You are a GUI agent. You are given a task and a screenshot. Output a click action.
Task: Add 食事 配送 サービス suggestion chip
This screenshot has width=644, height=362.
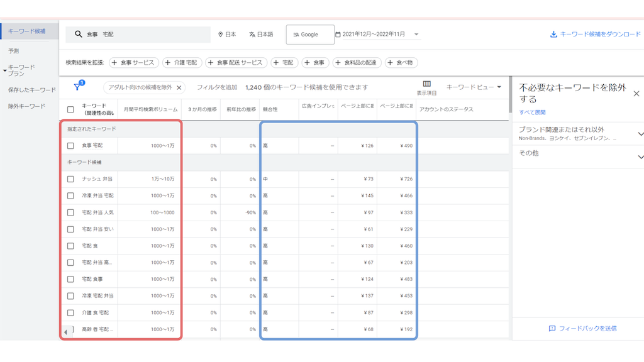coord(236,62)
